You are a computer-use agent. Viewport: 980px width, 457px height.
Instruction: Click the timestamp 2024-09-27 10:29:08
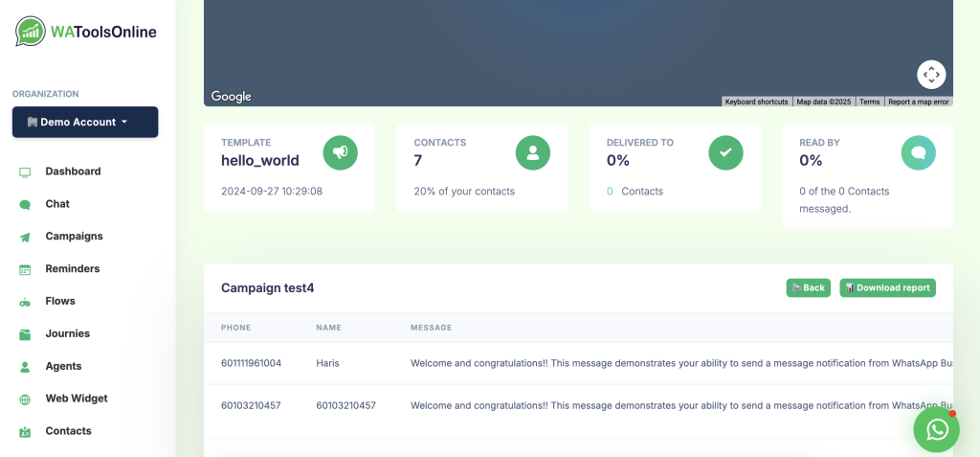(x=272, y=191)
